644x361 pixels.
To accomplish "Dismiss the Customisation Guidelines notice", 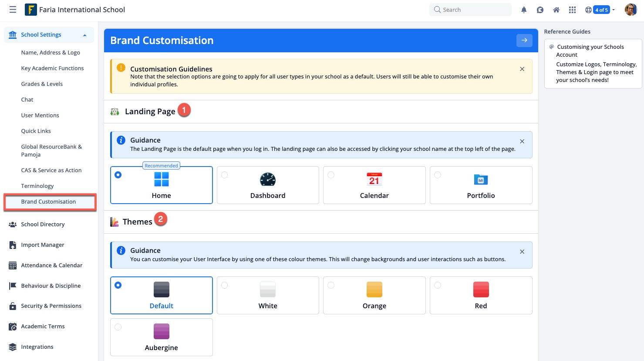I will [x=522, y=69].
